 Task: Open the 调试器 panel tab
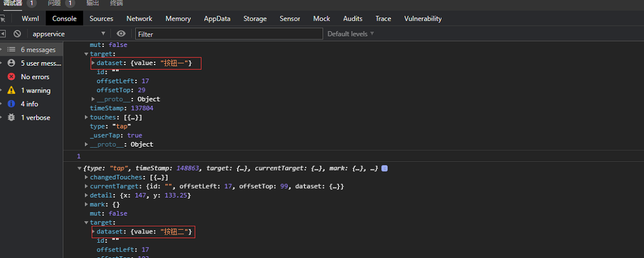pos(12,4)
